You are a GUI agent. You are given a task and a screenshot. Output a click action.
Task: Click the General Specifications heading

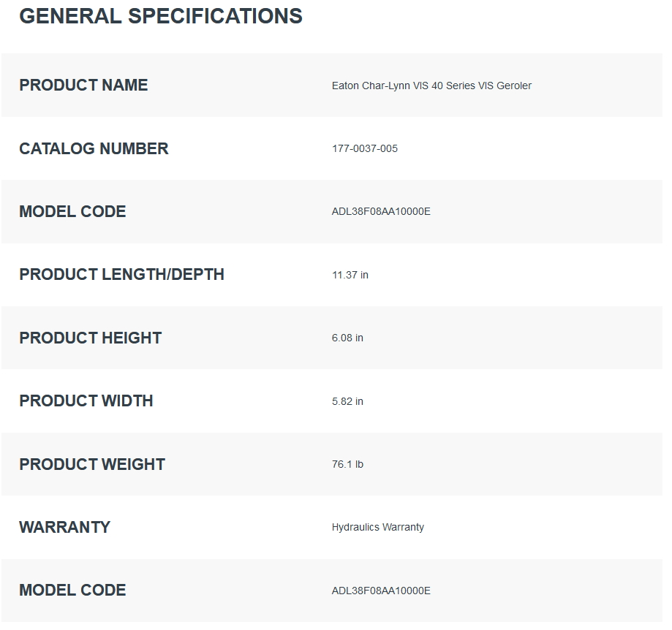tap(161, 17)
